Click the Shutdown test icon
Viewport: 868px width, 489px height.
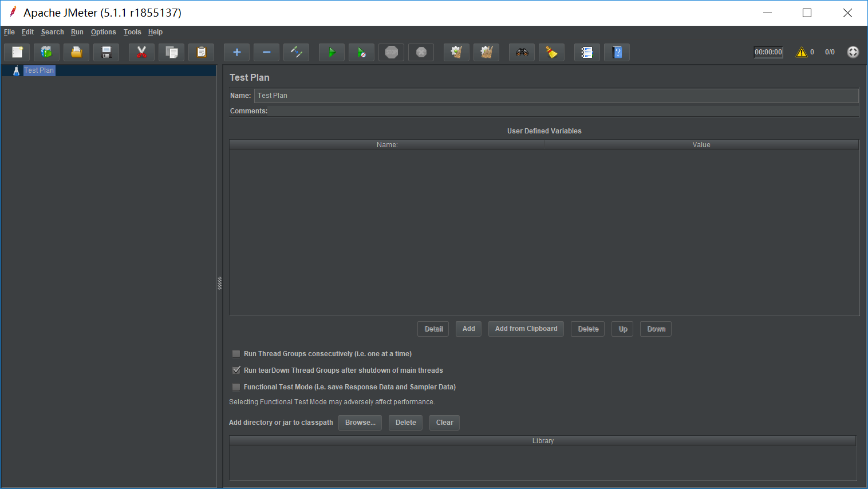pyautogui.click(x=421, y=52)
